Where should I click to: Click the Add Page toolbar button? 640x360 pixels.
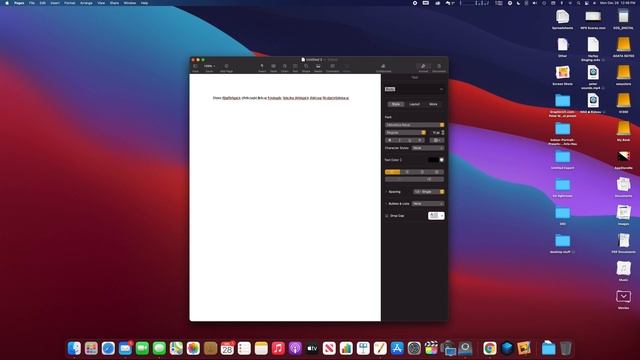227,67
